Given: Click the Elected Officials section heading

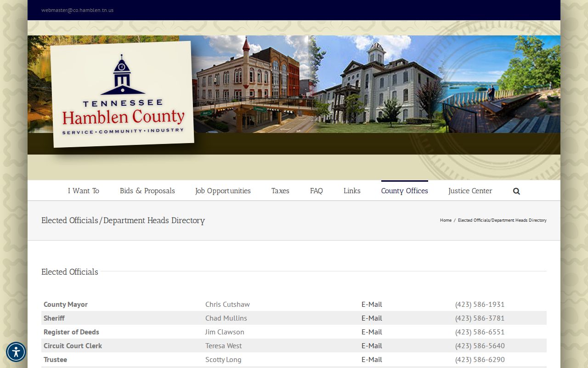Looking at the screenshot, I should pos(70,272).
